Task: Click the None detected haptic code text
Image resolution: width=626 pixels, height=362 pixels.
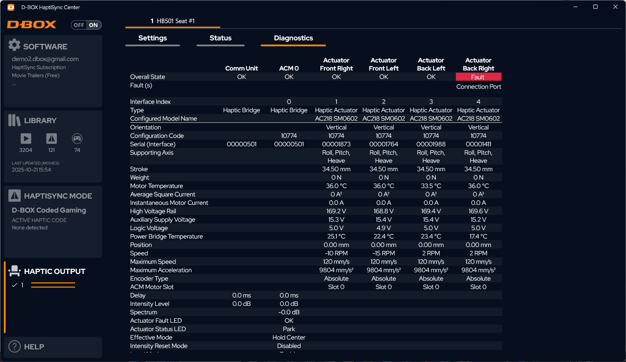Action: [30, 228]
